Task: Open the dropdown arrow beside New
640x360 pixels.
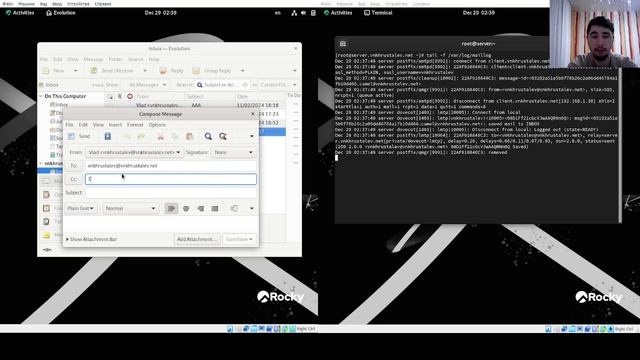Action: [75, 71]
